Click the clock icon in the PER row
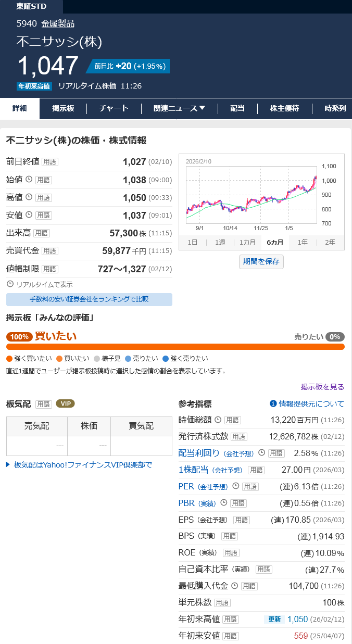This screenshot has height=644, width=352. point(235,486)
